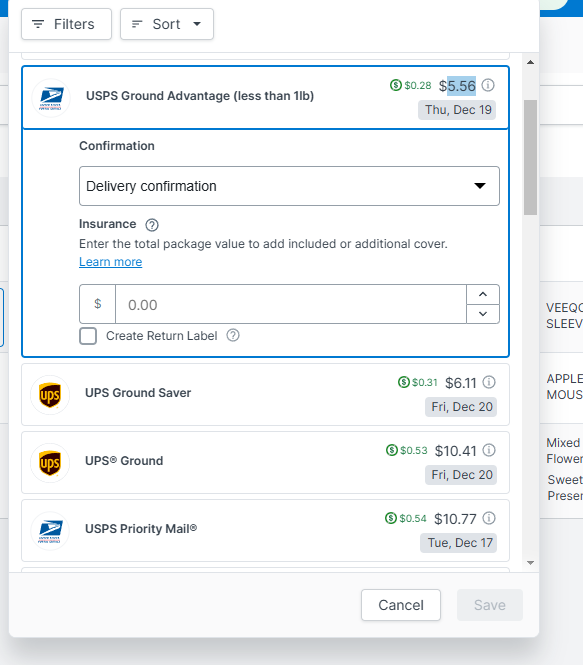Viewport: 583px width, 665px height.
Task: Click the $5.56 price text
Action: coord(457,86)
